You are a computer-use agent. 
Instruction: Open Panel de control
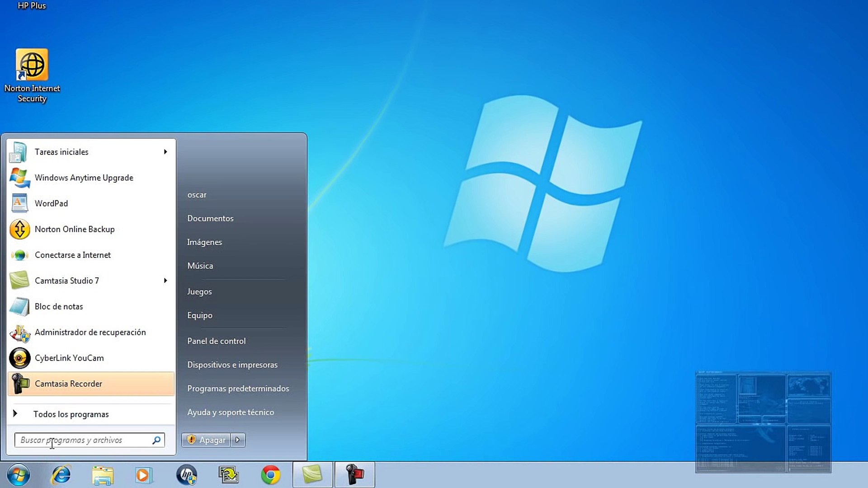coord(216,341)
